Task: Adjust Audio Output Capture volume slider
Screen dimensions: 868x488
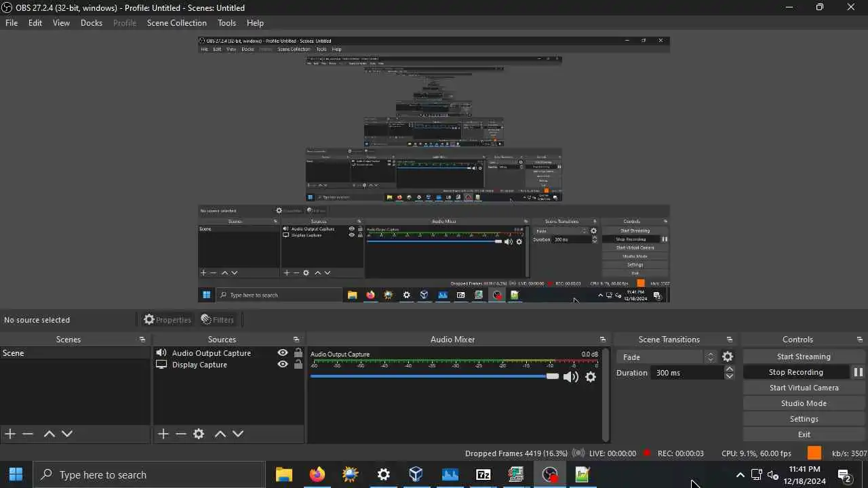Action: (x=434, y=376)
